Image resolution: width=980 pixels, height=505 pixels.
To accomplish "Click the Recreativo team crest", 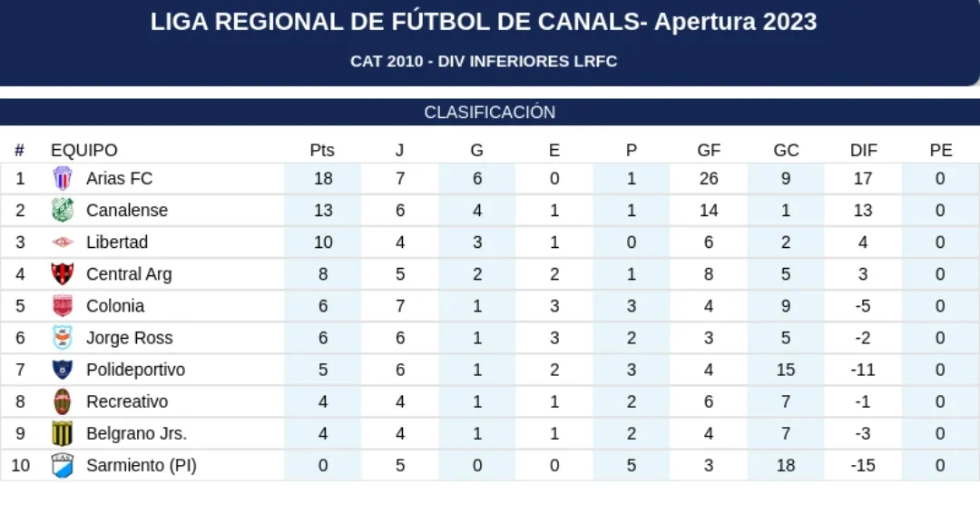I will click(62, 401).
